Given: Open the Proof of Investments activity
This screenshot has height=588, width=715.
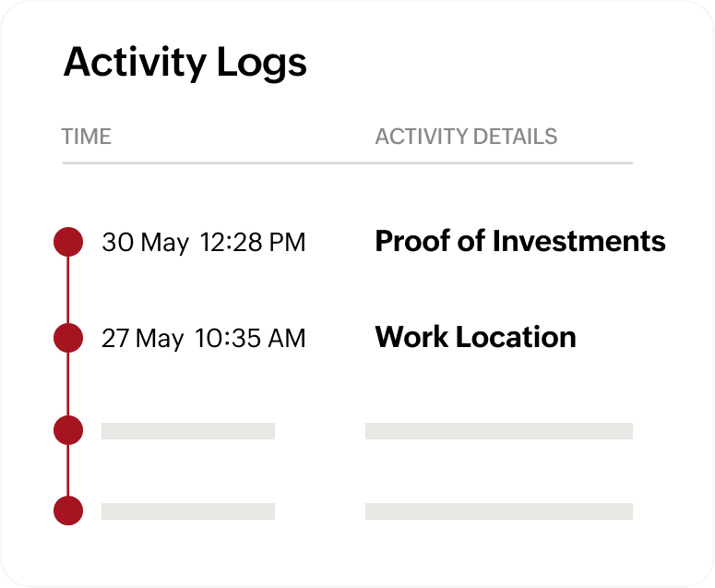Looking at the screenshot, I should pyautogui.click(x=519, y=242).
